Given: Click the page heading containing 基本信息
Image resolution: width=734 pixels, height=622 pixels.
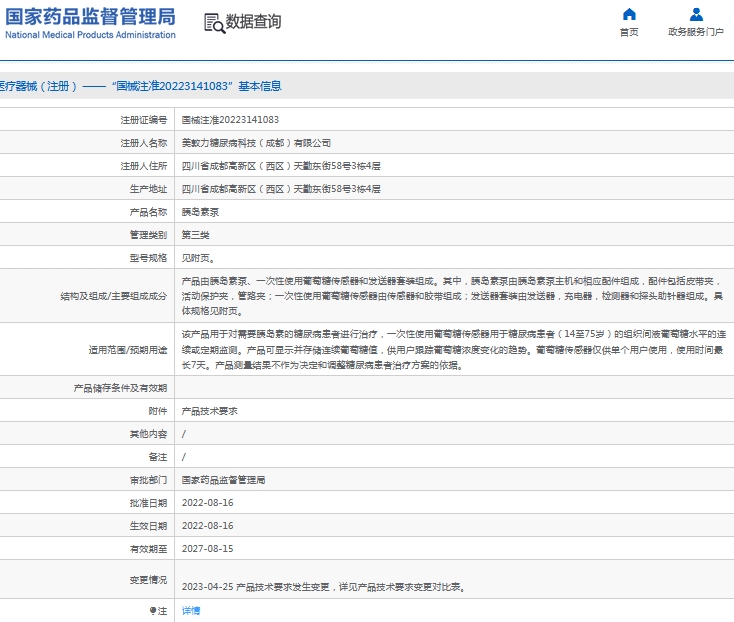Looking at the screenshot, I should click(x=141, y=86).
